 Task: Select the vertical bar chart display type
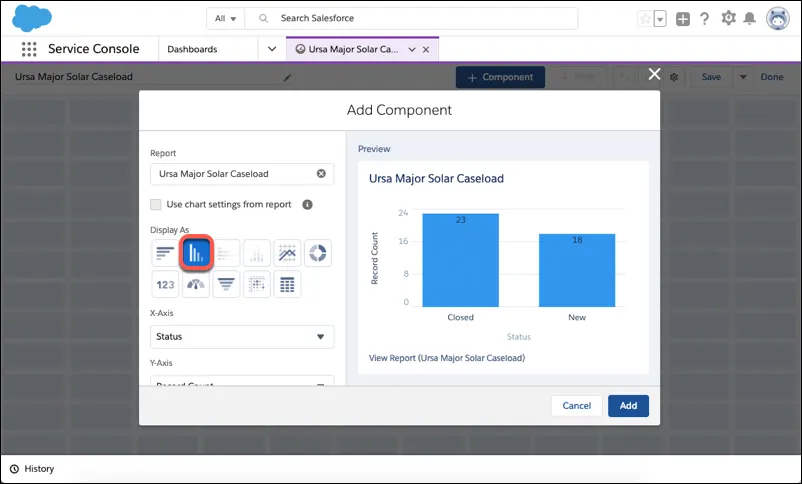coord(196,253)
